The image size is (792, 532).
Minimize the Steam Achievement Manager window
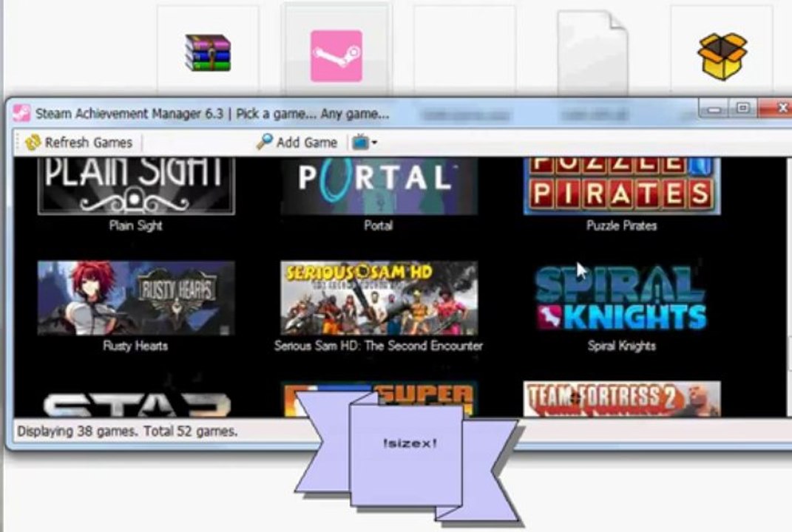point(714,109)
